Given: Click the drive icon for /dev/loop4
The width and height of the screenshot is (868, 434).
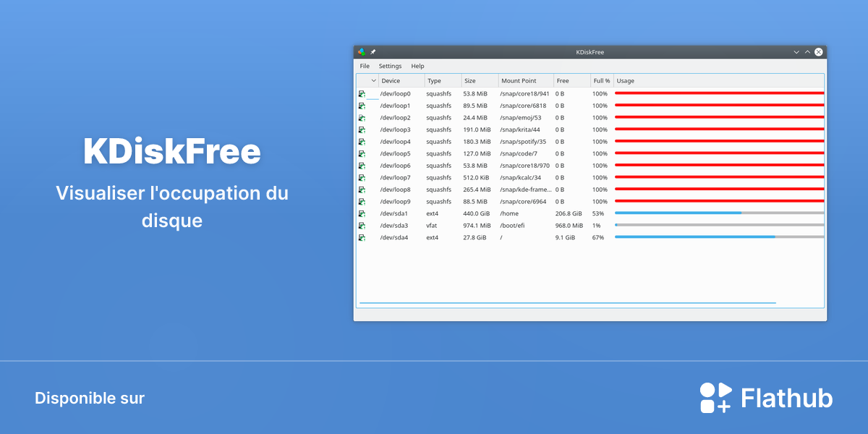Looking at the screenshot, I should (x=362, y=142).
